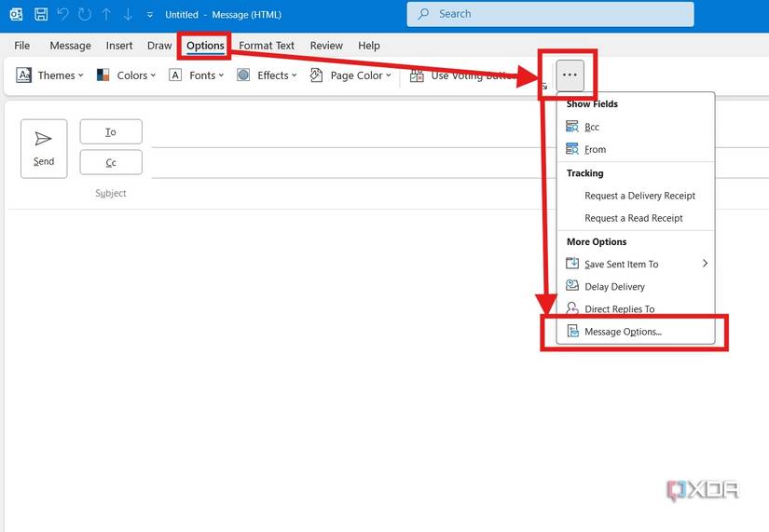The image size is (769, 532).
Task: Click the Colors swatch icon
Action: pos(103,75)
